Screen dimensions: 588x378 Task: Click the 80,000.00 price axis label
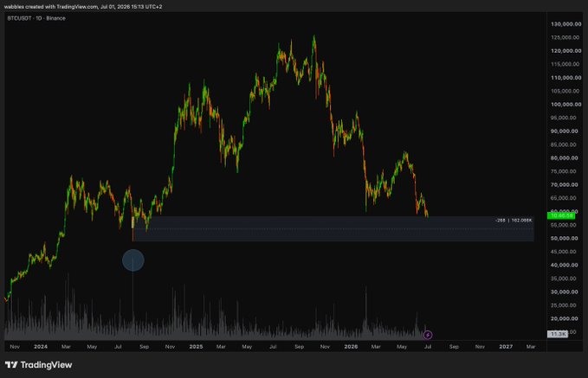click(x=565, y=157)
